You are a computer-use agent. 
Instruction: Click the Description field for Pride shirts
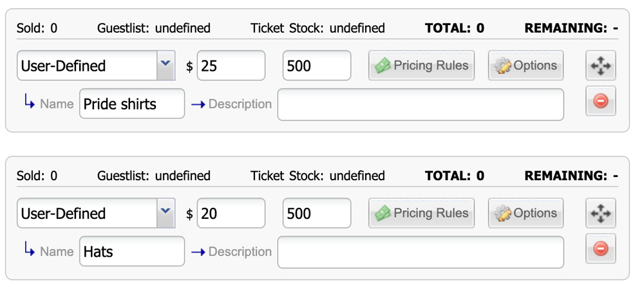pyautogui.click(x=421, y=105)
